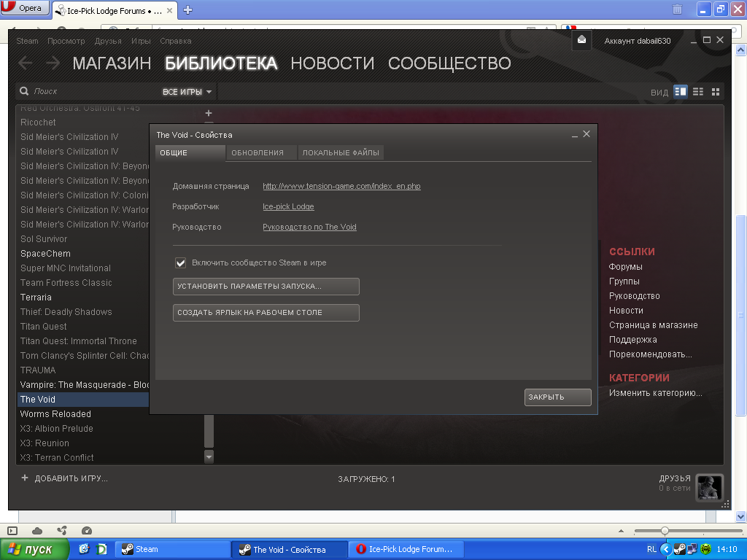Click СОЗДАТЬ ЯРЛЫК НА РАБОЧЕМ СТОЛЕ button
This screenshot has height=560, width=747.
266,313
